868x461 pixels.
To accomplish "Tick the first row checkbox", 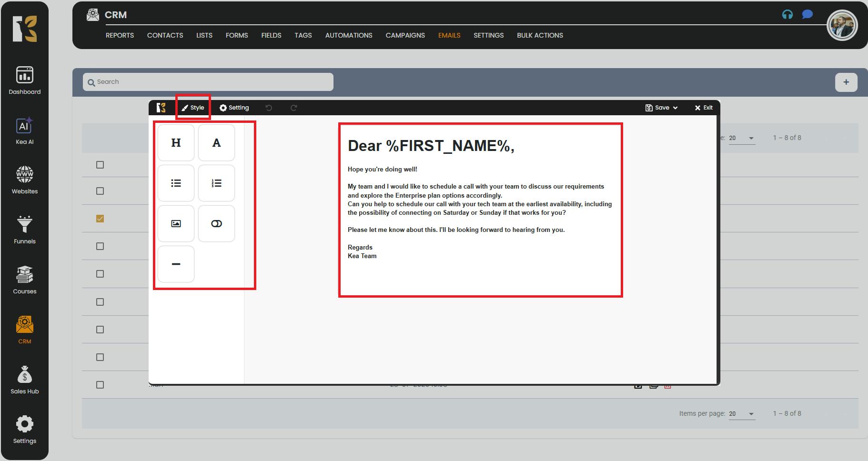I will point(100,165).
